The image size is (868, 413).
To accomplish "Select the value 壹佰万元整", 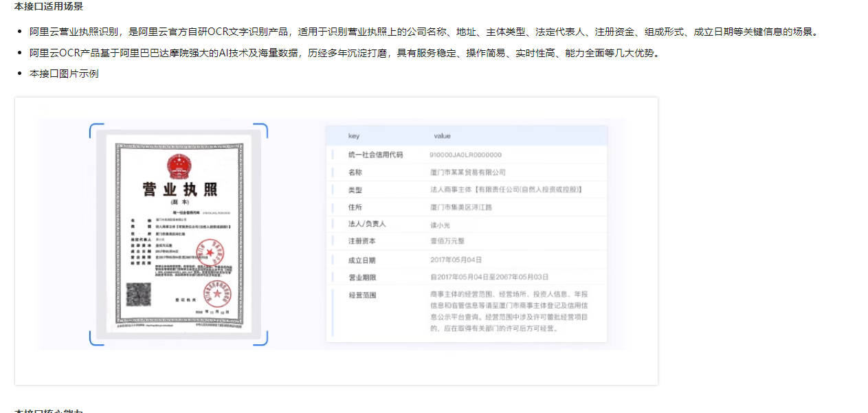I will click(x=447, y=241).
